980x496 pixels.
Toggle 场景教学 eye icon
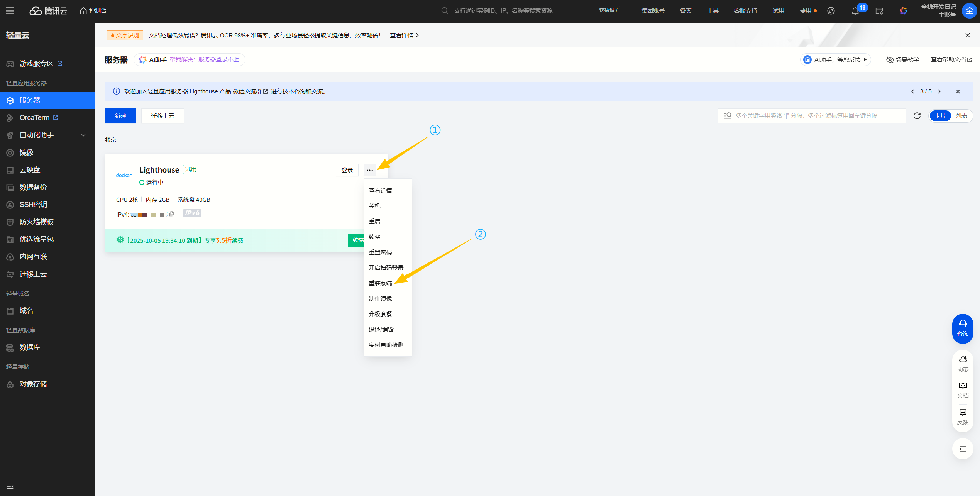pos(890,60)
